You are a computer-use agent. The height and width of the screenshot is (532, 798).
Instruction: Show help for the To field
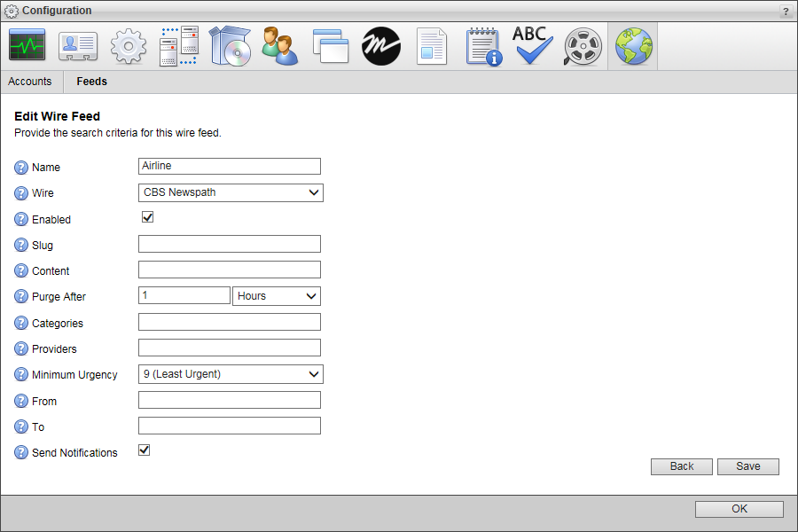pyautogui.click(x=21, y=426)
